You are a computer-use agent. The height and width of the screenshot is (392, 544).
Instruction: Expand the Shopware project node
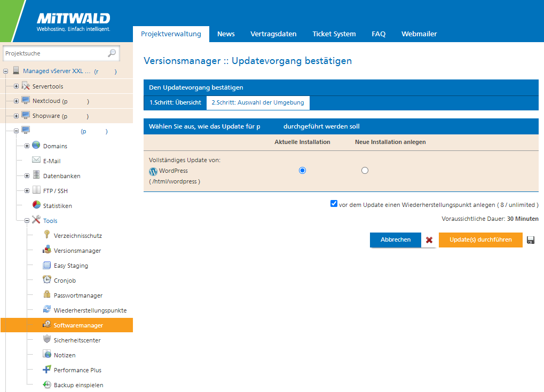17,116
